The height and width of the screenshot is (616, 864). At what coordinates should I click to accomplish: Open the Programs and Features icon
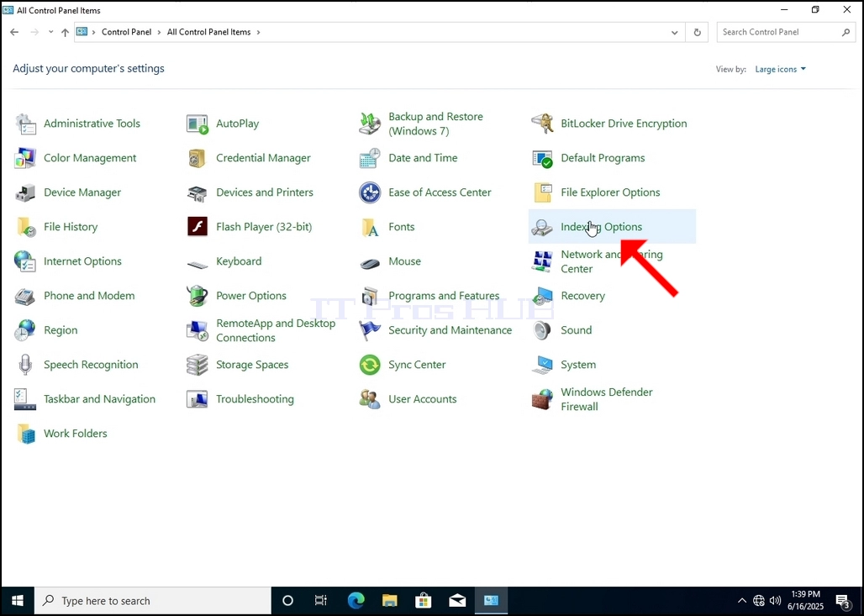tap(370, 296)
